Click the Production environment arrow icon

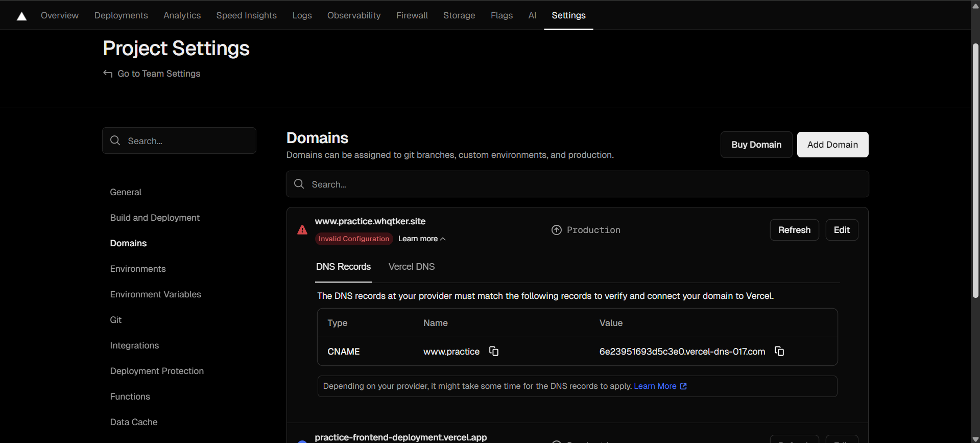tap(557, 230)
